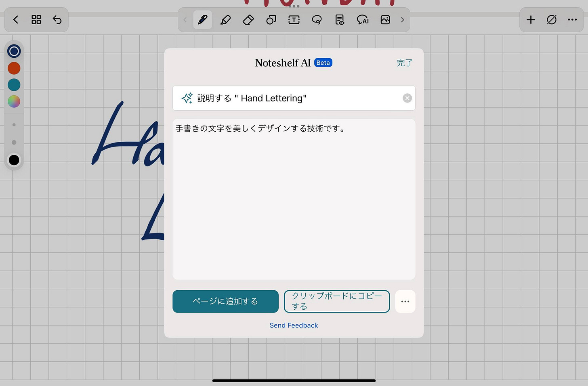Choose the smallest pen stroke size

14,125
